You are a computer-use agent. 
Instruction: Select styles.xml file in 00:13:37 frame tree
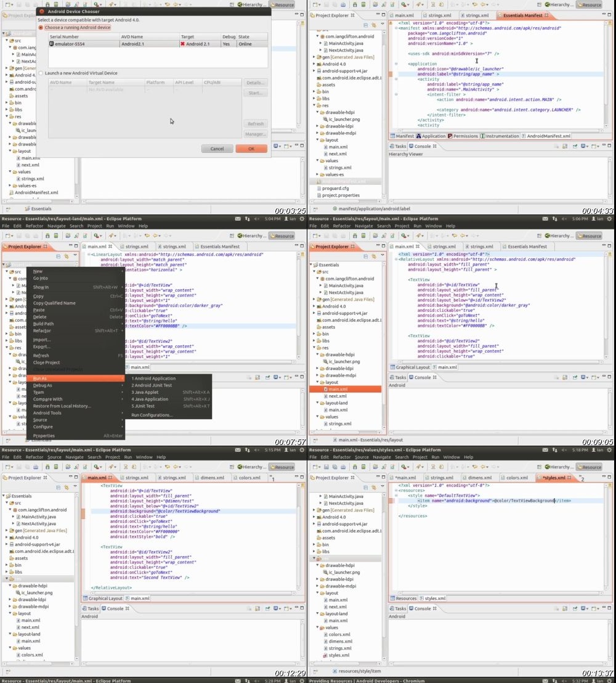click(x=339, y=655)
